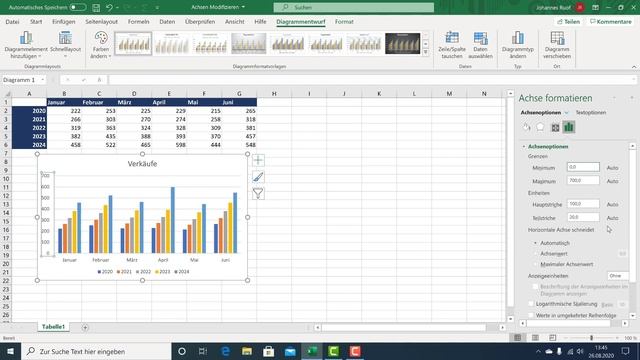Expand the chart styles gallery
The image size is (640, 360).
[426, 52]
